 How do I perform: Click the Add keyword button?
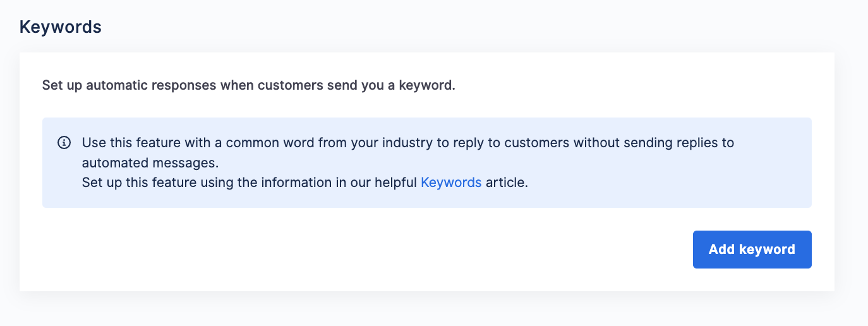(x=752, y=250)
